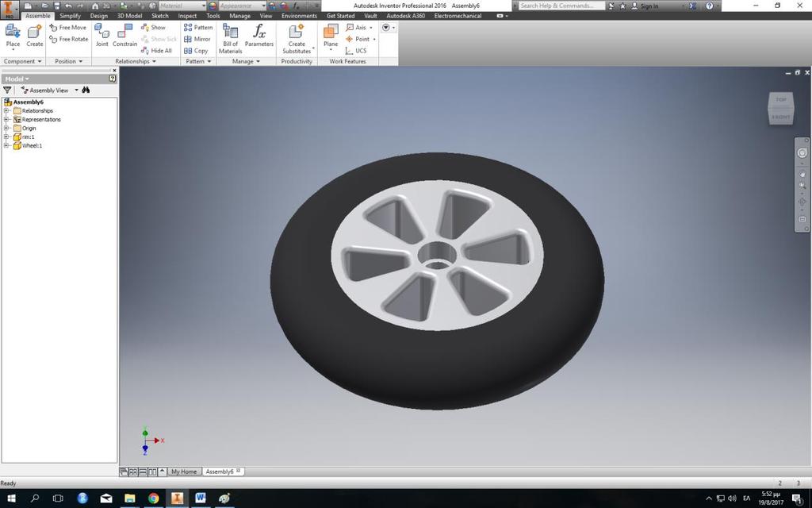Click the Undo arrow in quick access toolbar
The image size is (812, 508).
[x=68, y=6]
